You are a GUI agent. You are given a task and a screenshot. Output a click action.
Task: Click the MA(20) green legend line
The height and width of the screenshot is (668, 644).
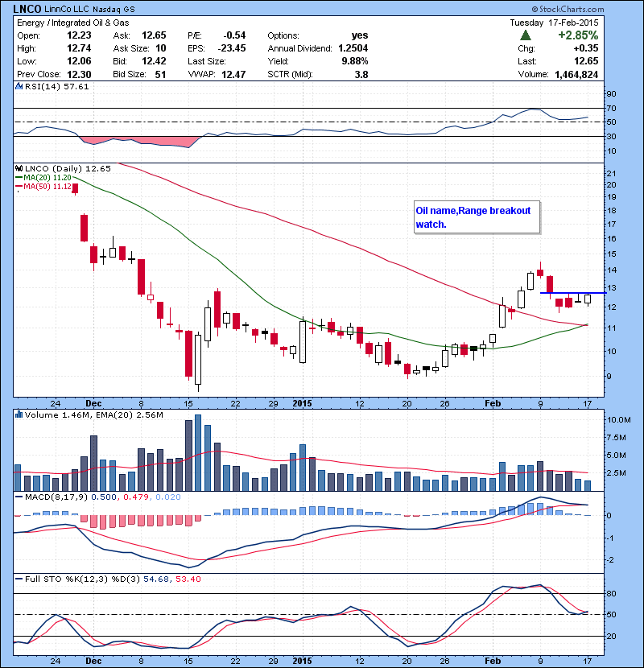19,177
